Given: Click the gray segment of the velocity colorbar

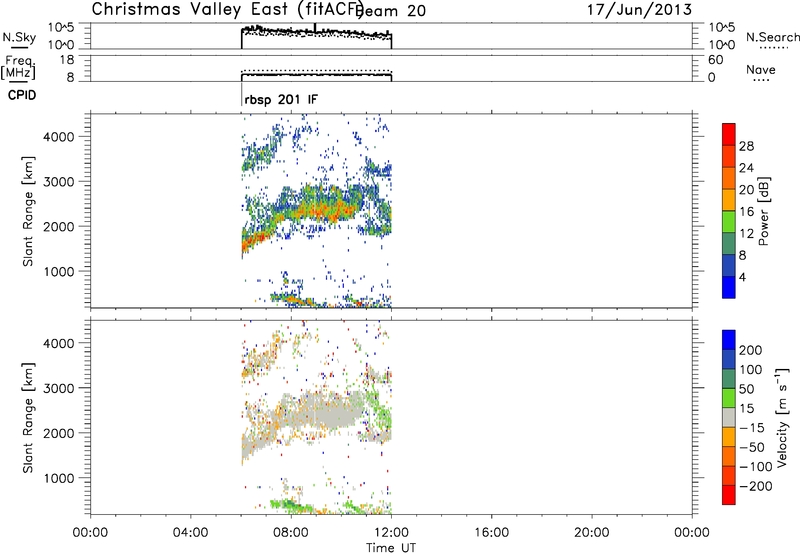Looking at the screenshot, I should click(729, 418).
